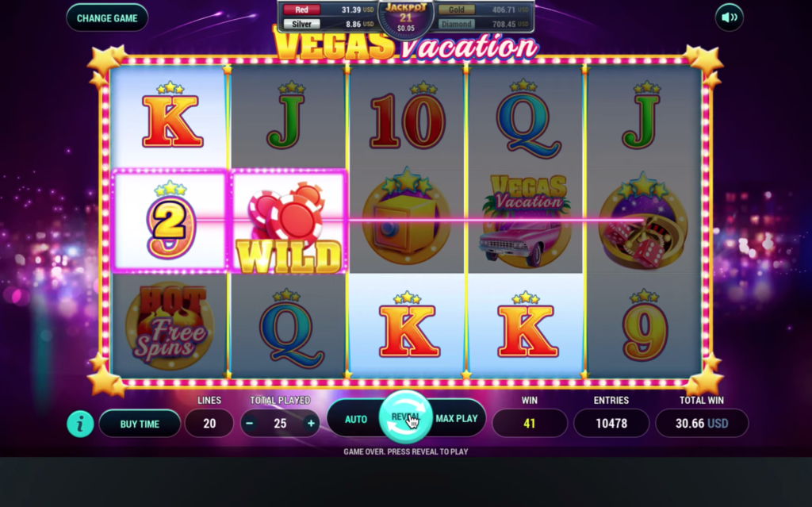Open the Buy Time option
The width and height of the screenshot is (812, 507).
click(140, 424)
